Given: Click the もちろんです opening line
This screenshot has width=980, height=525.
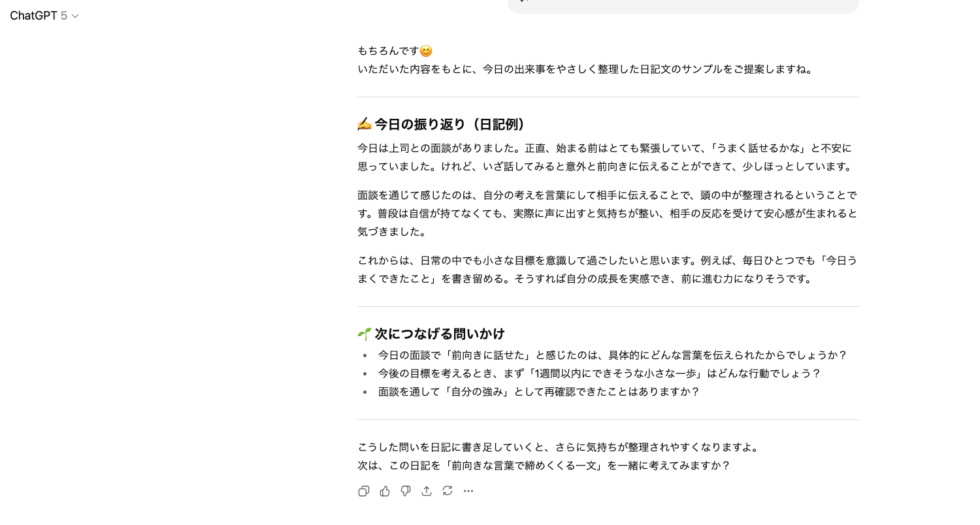Looking at the screenshot, I should tap(388, 51).
